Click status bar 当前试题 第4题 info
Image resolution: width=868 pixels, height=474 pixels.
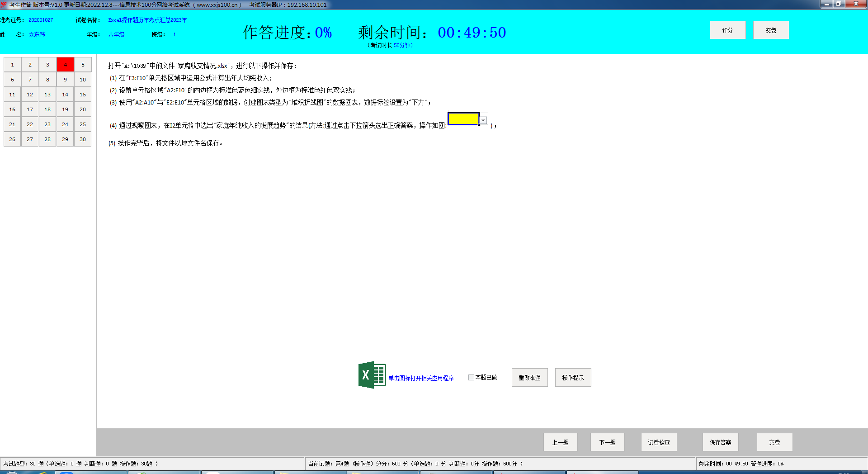coord(415,464)
